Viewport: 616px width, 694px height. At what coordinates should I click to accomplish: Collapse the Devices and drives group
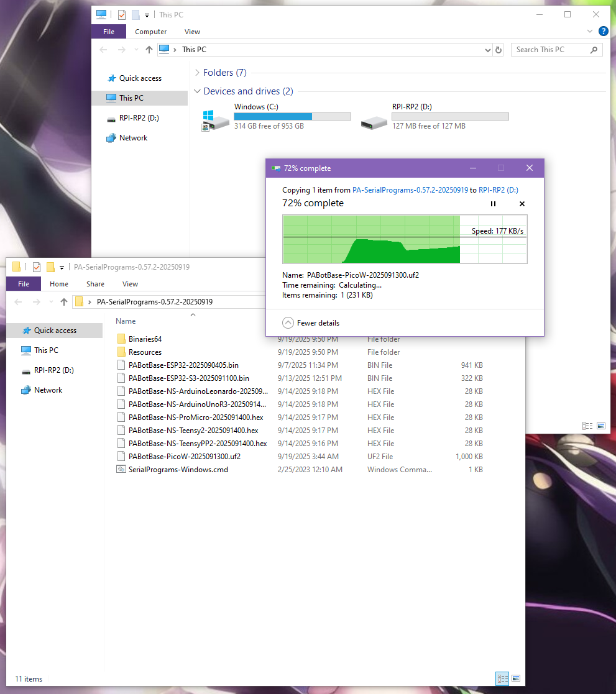pos(197,91)
